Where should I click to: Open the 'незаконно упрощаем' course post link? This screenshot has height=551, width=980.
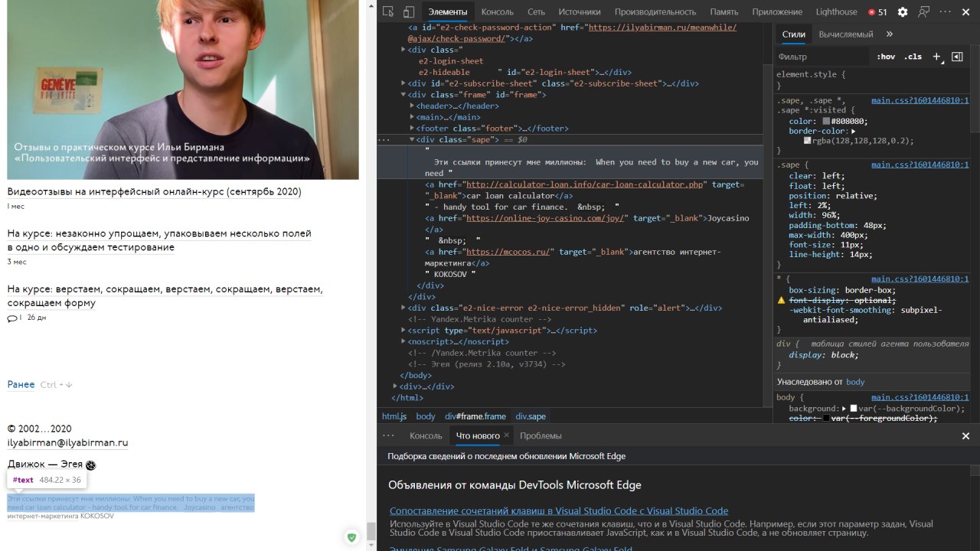(x=159, y=240)
